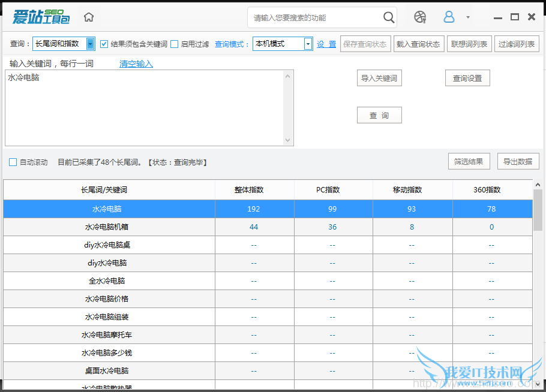This screenshot has height=392, width=546.
Task: Click the 清空输入 link
Action: pyautogui.click(x=136, y=64)
